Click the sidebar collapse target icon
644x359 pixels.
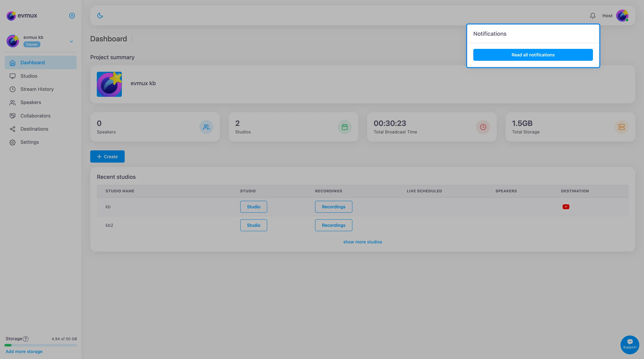click(72, 16)
